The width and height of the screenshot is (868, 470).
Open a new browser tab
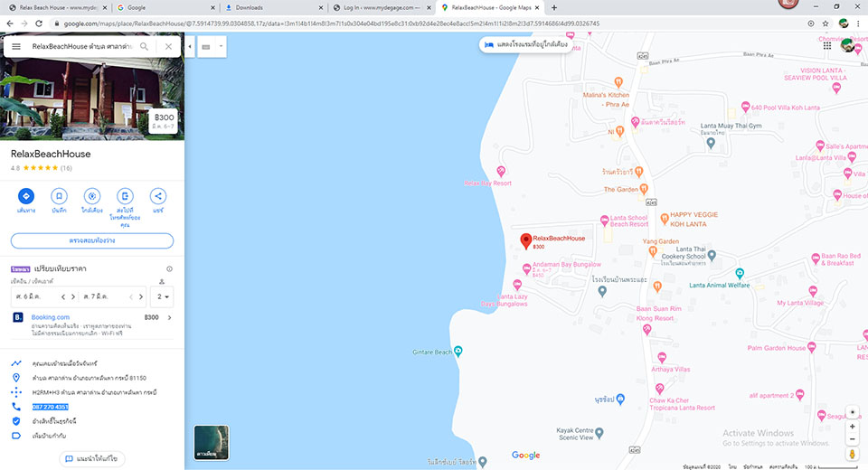[x=554, y=8]
